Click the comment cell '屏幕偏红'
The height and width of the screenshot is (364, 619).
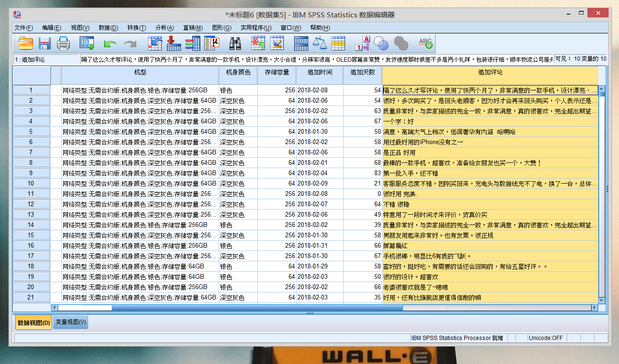tap(490, 245)
